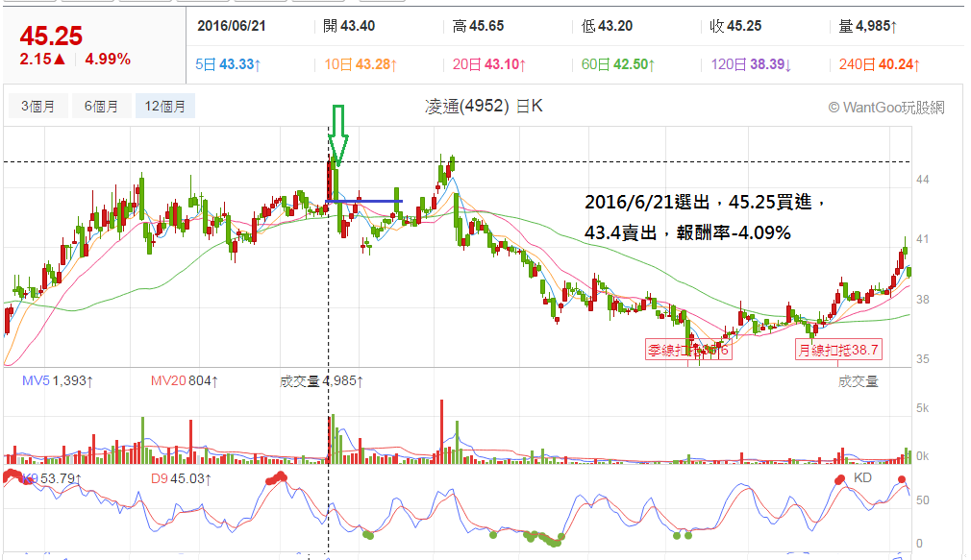Select the 12個月 time range tab
971x560 pixels.
tap(164, 107)
